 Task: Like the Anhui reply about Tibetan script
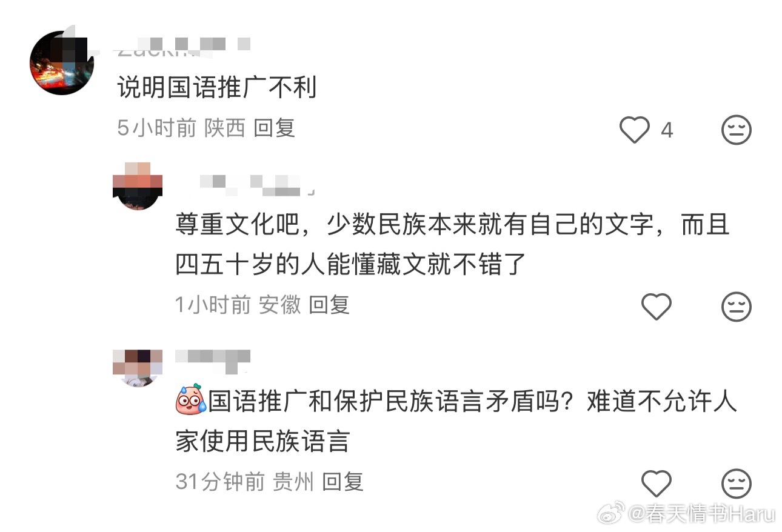(656, 306)
